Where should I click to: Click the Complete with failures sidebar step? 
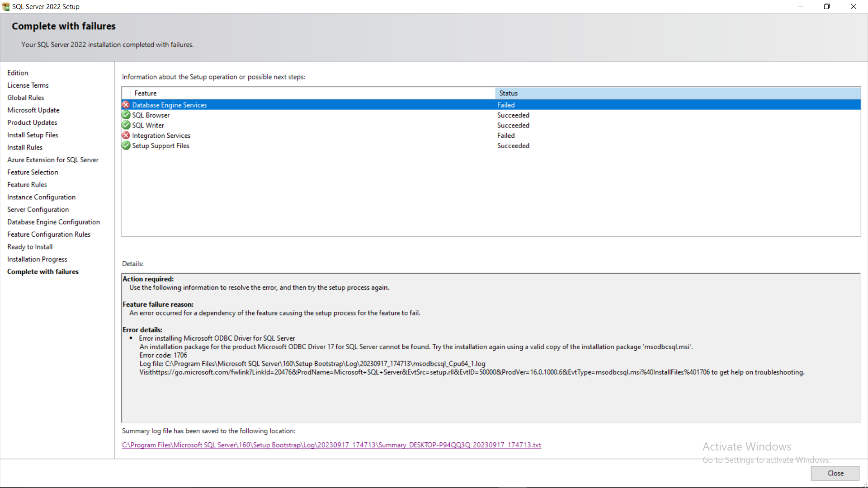[43, 272]
